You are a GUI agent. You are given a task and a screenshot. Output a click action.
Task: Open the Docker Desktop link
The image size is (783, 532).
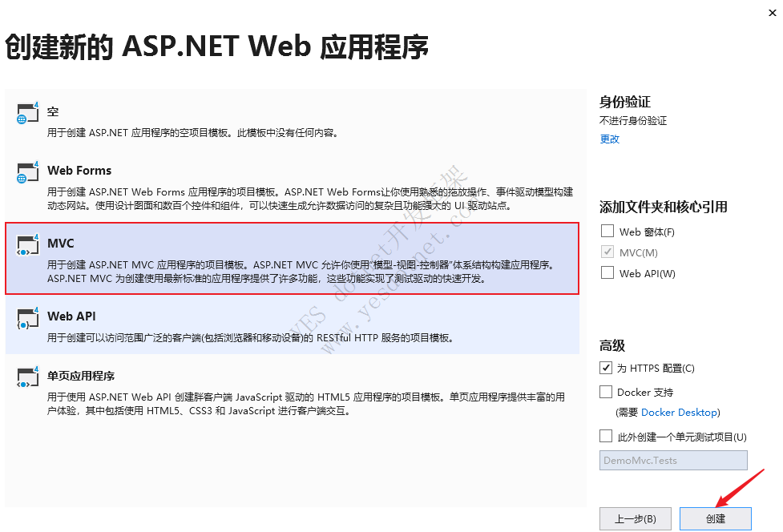679,413
